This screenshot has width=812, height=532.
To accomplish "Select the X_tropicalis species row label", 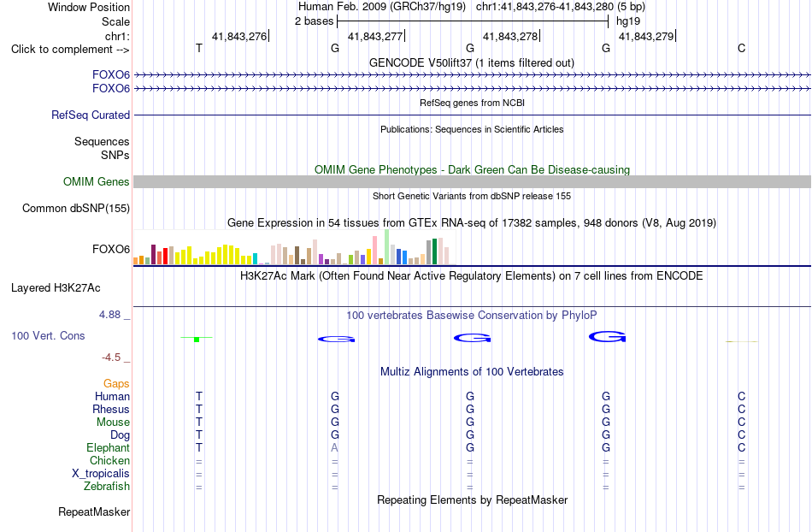I will click(101, 474).
